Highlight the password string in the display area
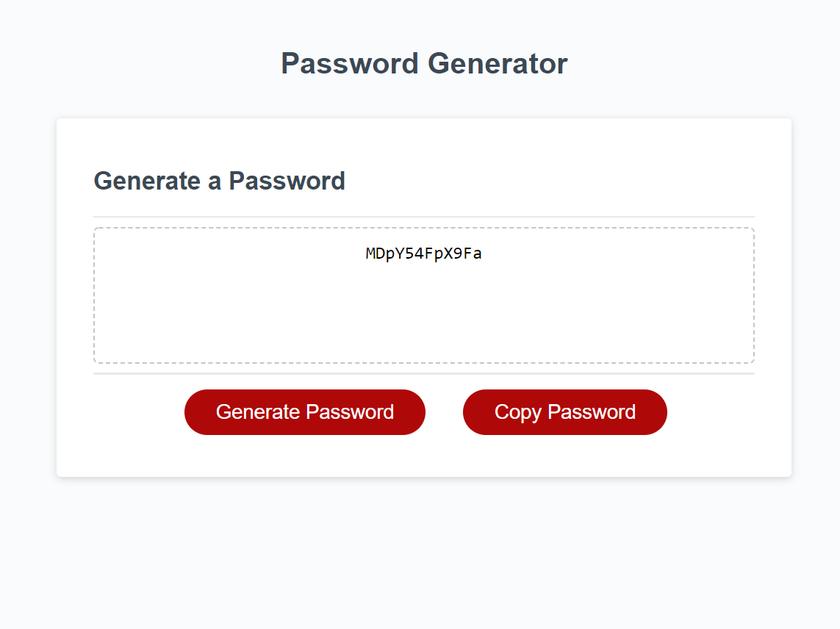The height and width of the screenshot is (629, 840). [423, 254]
